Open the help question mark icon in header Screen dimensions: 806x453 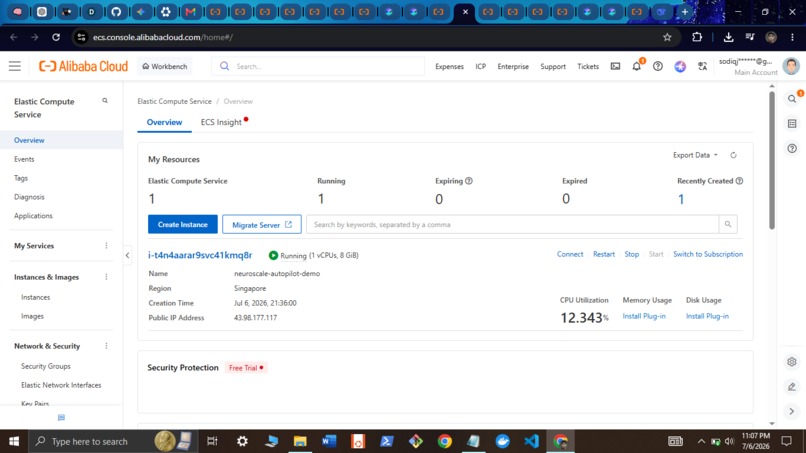point(658,66)
